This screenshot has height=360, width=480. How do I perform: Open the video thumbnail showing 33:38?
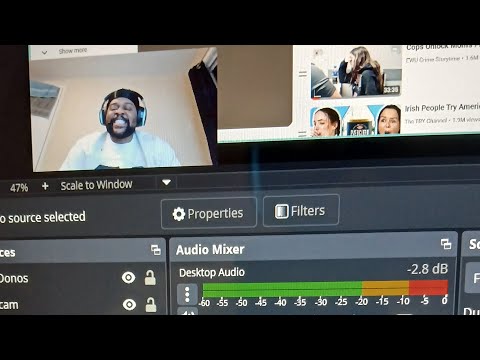pos(355,72)
